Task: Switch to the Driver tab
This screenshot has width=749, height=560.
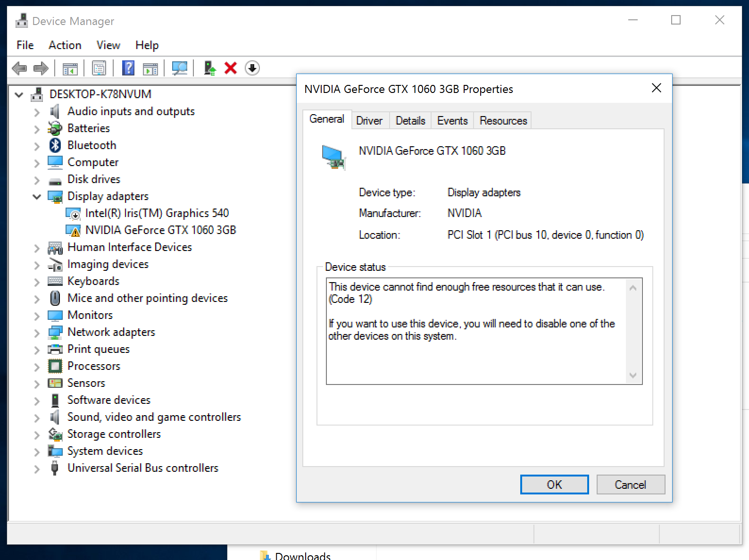Action: point(369,121)
